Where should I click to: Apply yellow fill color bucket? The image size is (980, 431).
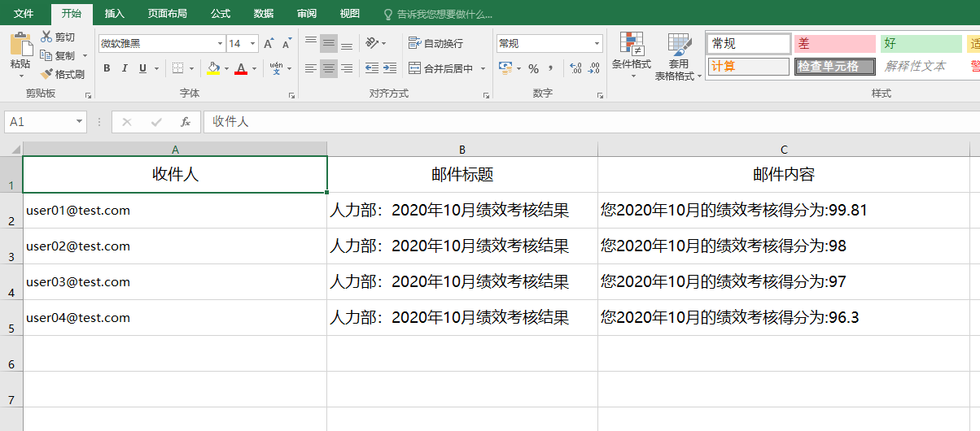[213, 68]
